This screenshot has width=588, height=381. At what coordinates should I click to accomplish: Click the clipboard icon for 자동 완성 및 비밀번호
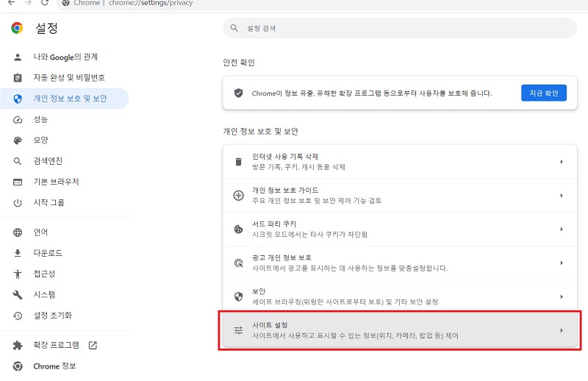point(18,78)
